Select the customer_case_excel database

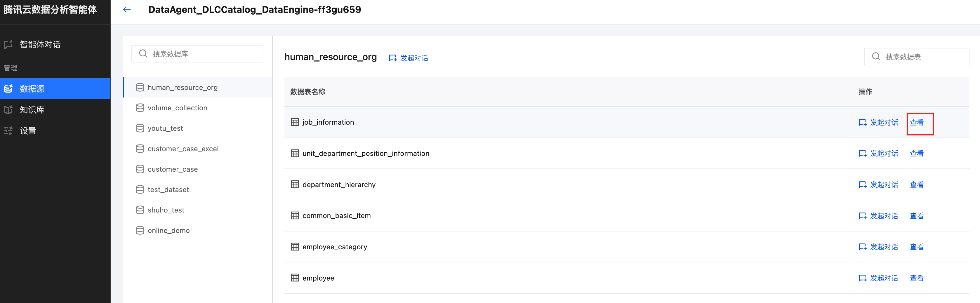tap(197, 149)
